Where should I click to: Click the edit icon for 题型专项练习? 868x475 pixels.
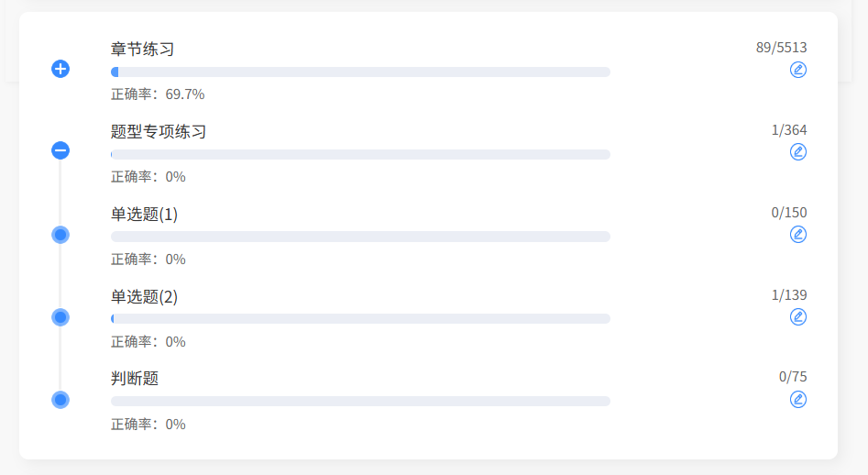[798, 152]
